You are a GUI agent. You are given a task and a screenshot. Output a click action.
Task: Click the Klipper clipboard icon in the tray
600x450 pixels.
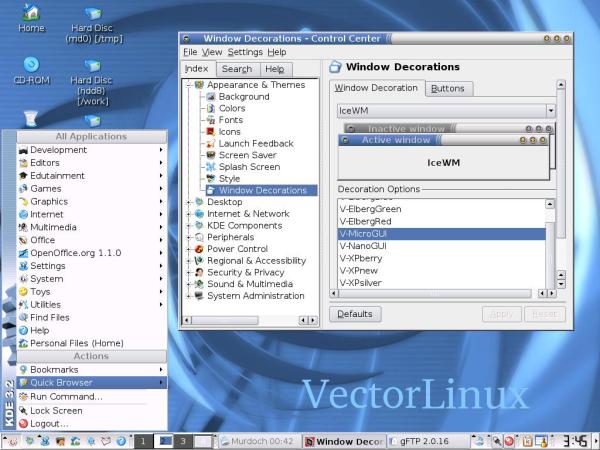(527, 442)
